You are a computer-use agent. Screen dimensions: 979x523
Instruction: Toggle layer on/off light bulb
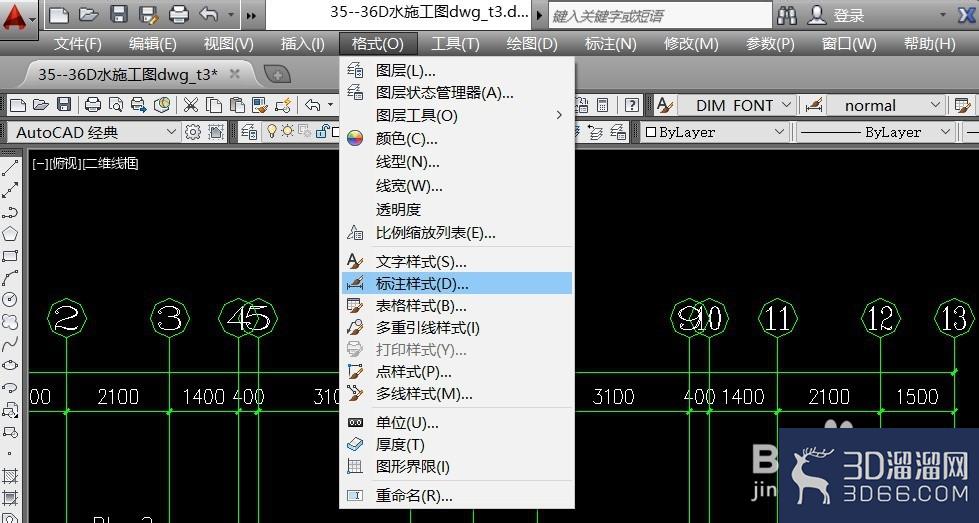(x=272, y=132)
